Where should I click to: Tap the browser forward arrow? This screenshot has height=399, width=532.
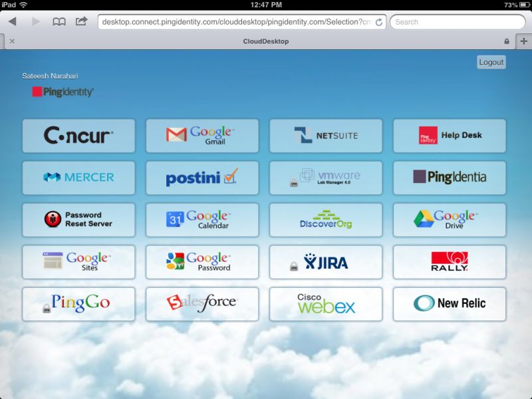pos(36,22)
